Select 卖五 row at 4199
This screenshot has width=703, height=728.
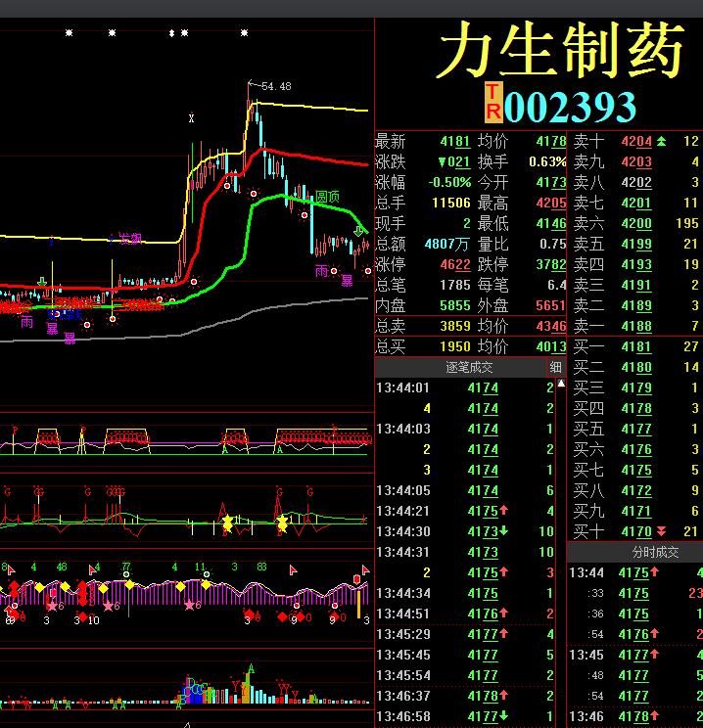pos(635,244)
